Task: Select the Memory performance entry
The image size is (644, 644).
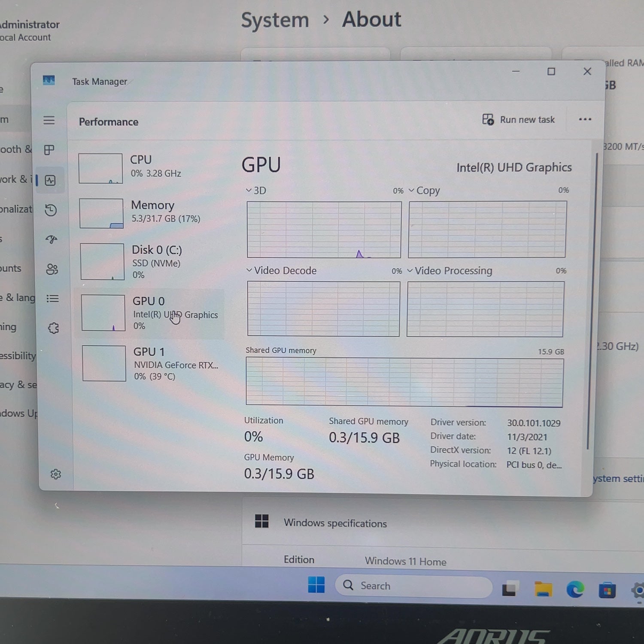Action: click(x=148, y=213)
